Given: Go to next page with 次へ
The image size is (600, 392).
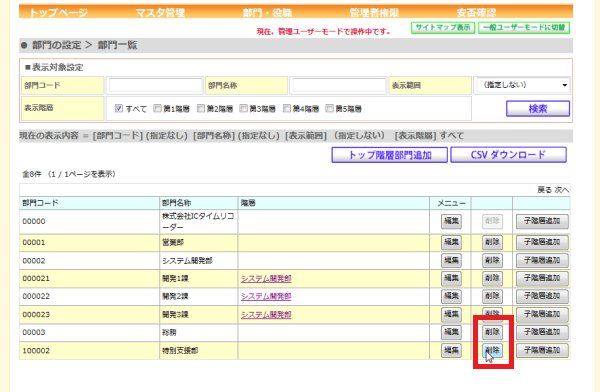Looking at the screenshot, I should (562, 190).
